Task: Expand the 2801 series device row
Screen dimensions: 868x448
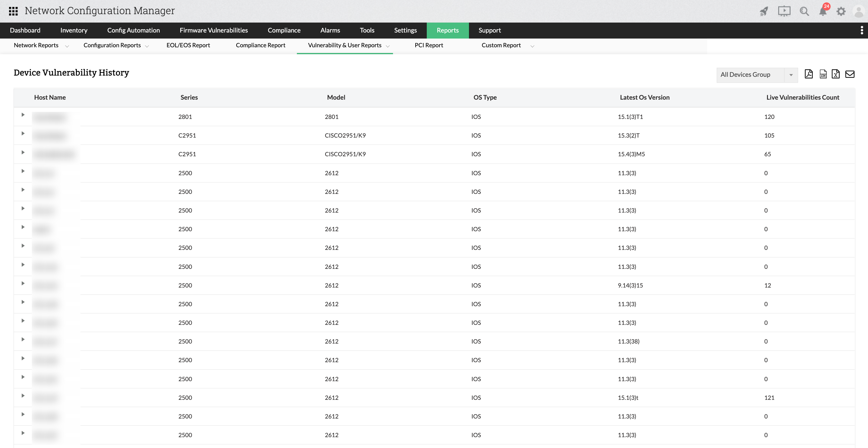Action: (x=23, y=115)
